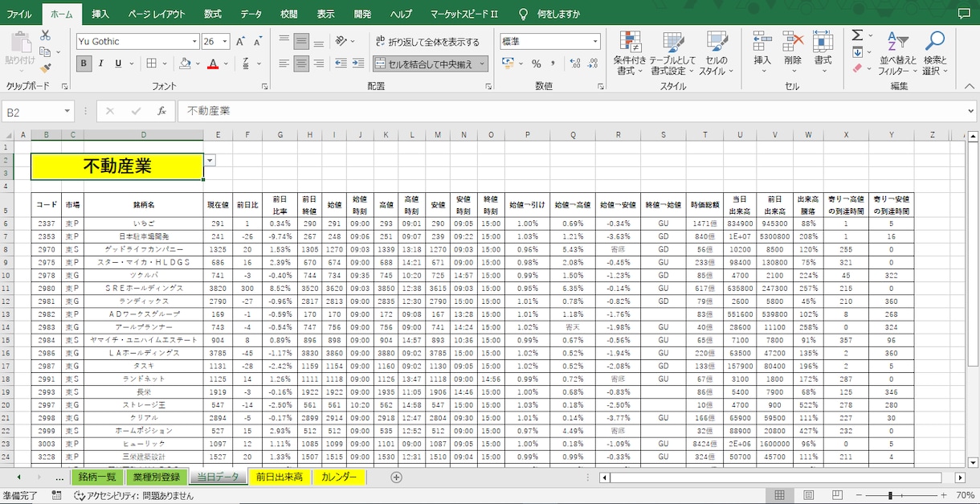Toggle Underline formatting

(118, 64)
